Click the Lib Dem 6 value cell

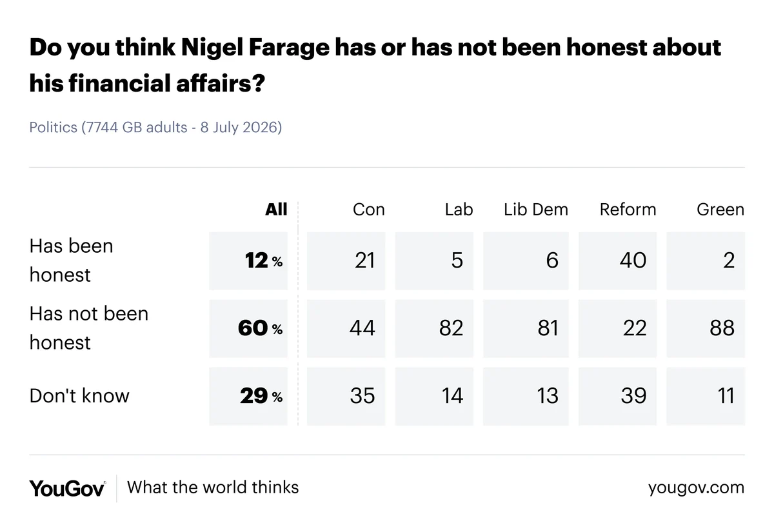tap(526, 261)
